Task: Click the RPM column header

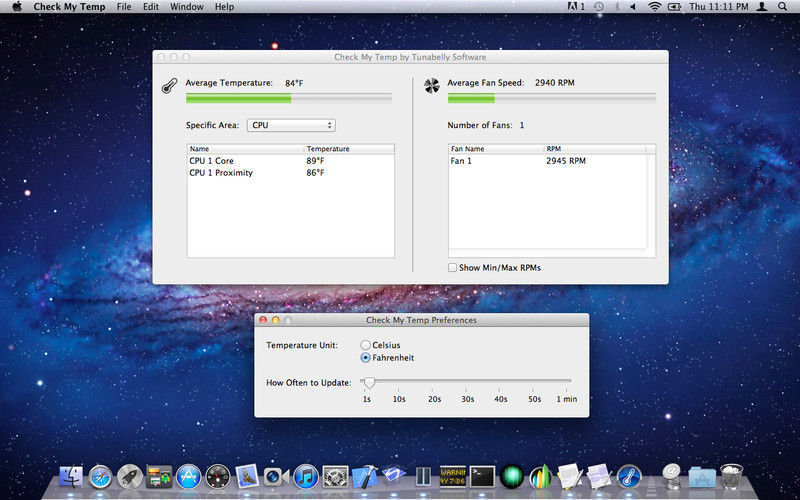Action: click(x=595, y=149)
